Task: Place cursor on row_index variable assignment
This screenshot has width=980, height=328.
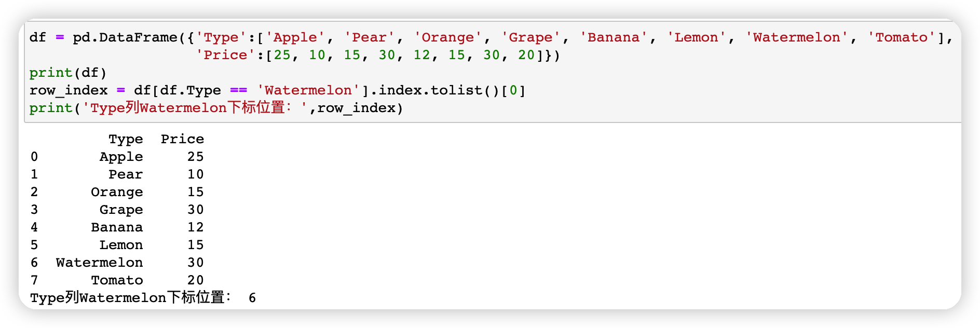Action: click(x=68, y=90)
